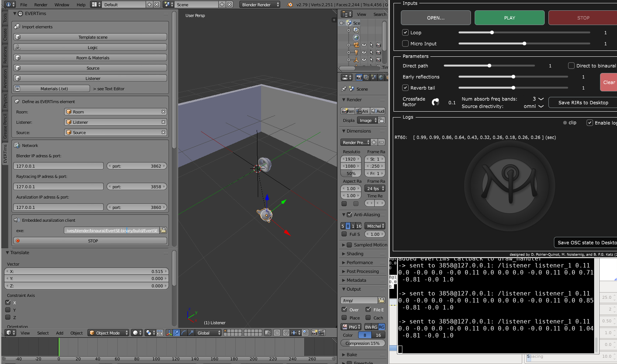
Task: Hide the Camera object via eye icon
Action: pyautogui.click(x=364, y=45)
